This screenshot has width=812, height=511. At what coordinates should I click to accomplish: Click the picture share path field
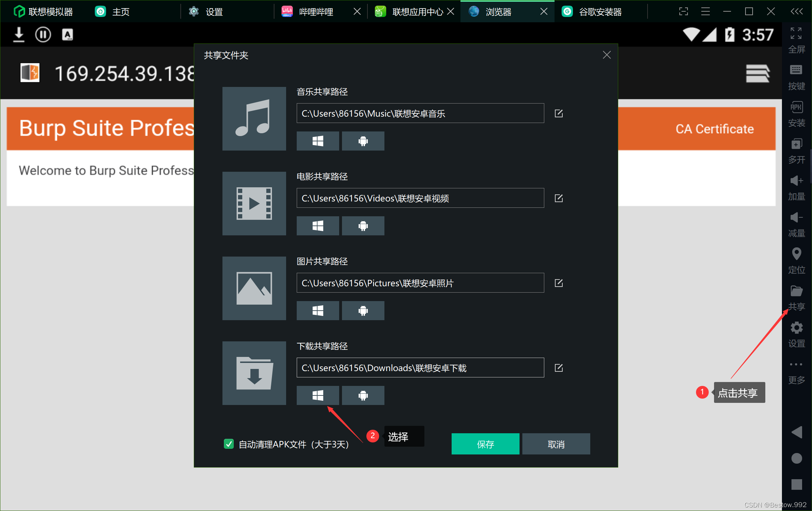tap(420, 283)
